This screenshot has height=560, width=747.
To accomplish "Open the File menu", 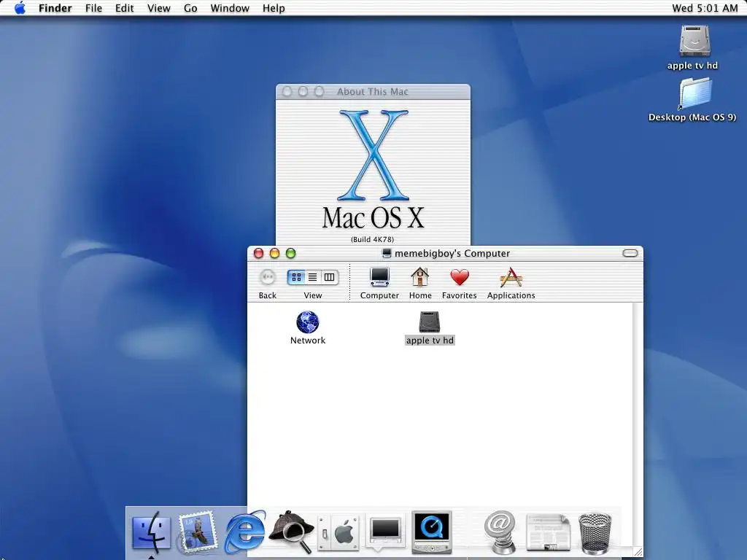I will pos(93,8).
